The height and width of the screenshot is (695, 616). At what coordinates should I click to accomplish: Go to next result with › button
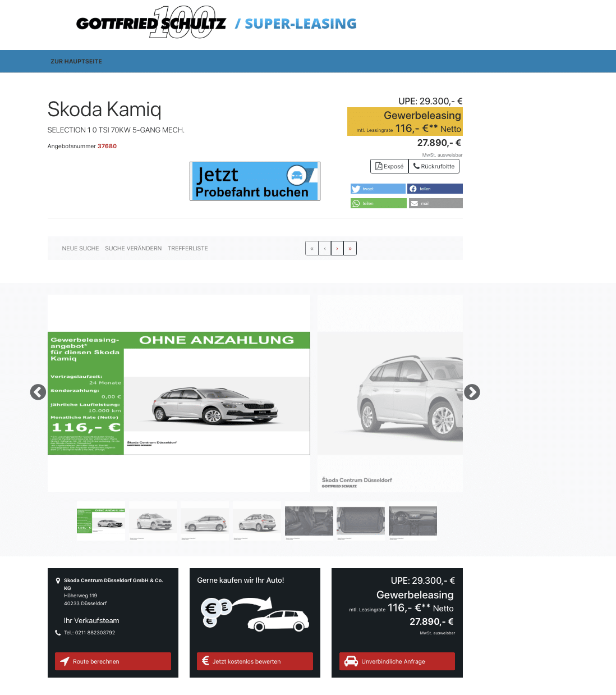[x=337, y=248]
